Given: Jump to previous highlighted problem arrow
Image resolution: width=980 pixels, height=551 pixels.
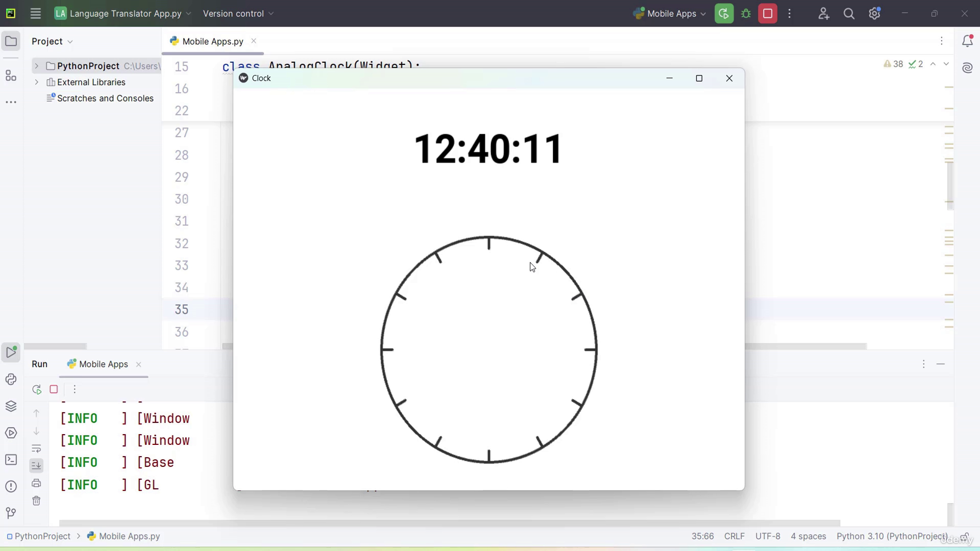Looking at the screenshot, I should click(x=933, y=64).
